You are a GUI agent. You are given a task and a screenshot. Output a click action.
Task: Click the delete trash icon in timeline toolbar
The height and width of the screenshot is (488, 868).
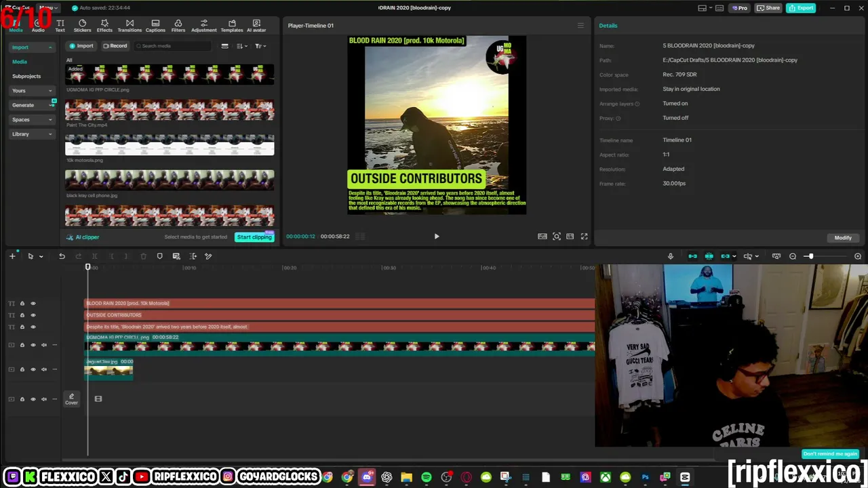(143, 256)
